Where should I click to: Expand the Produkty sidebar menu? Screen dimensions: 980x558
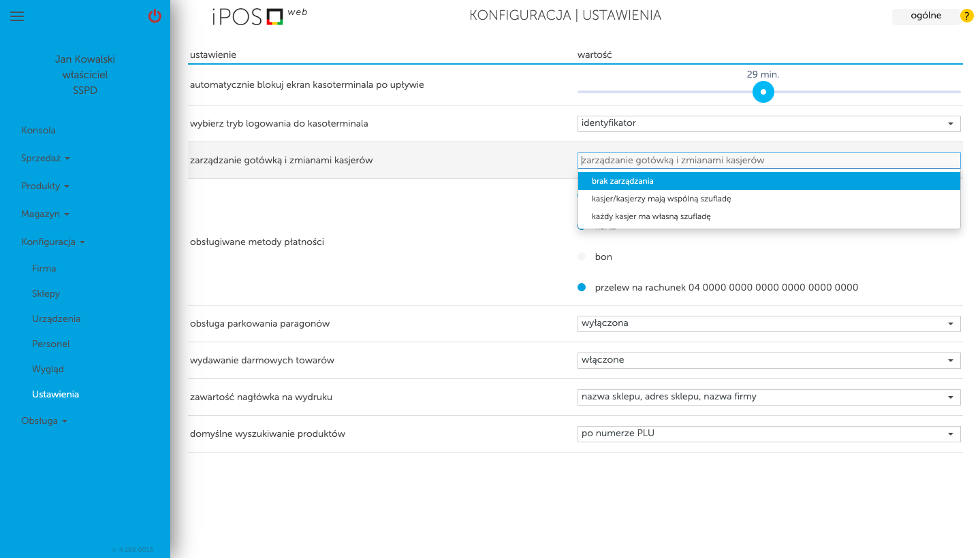(x=45, y=186)
